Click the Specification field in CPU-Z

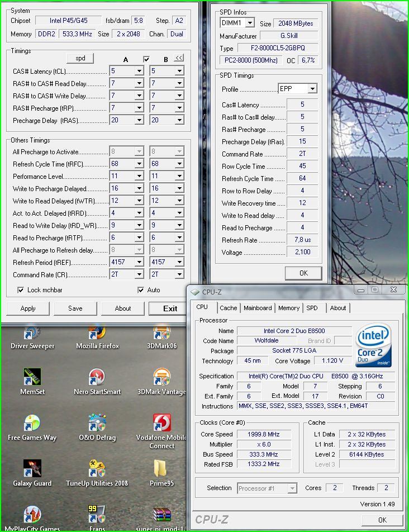click(x=316, y=376)
